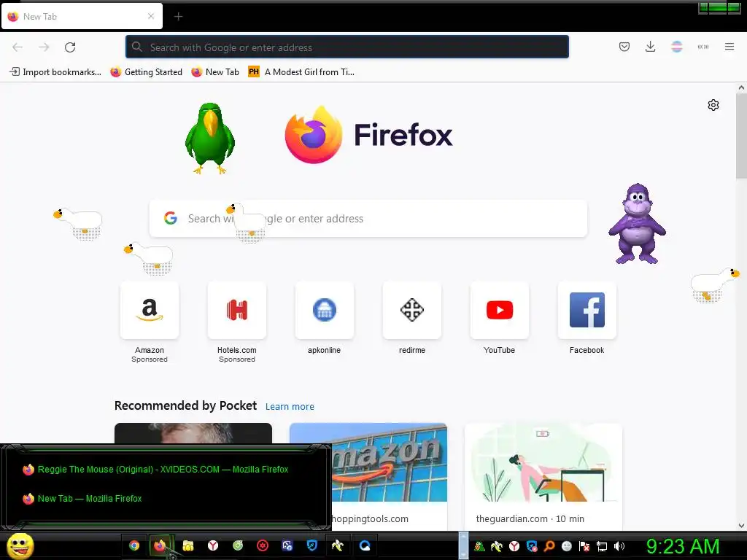Click the toolbar icon beside the menu button
The height and width of the screenshot is (560, 747).
(x=703, y=47)
